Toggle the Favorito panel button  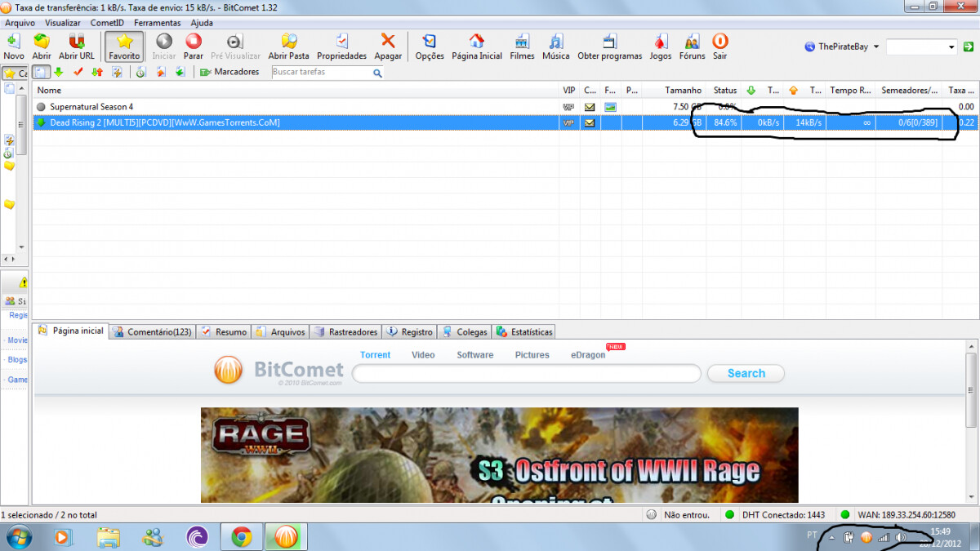124,46
